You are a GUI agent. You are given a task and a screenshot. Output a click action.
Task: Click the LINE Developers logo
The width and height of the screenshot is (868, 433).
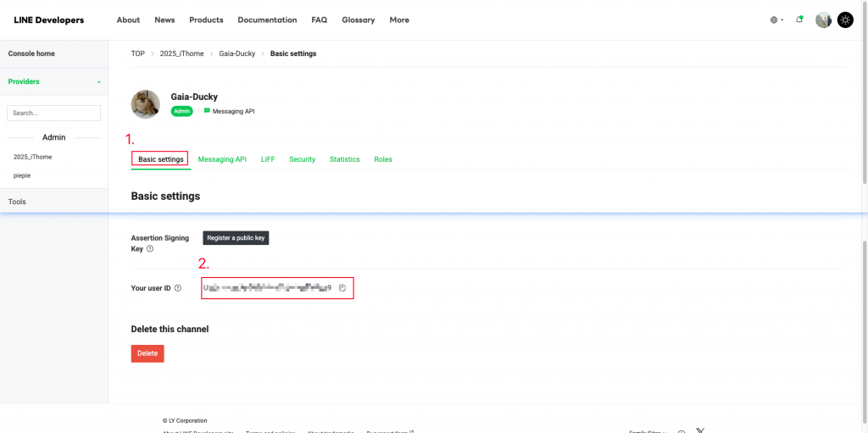[48, 20]
